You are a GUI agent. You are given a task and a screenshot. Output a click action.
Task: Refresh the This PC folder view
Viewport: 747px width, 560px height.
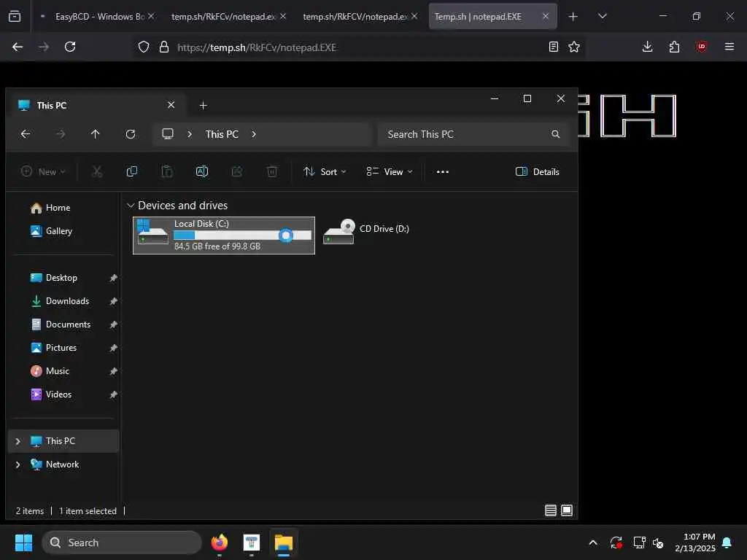click(131, 134)
